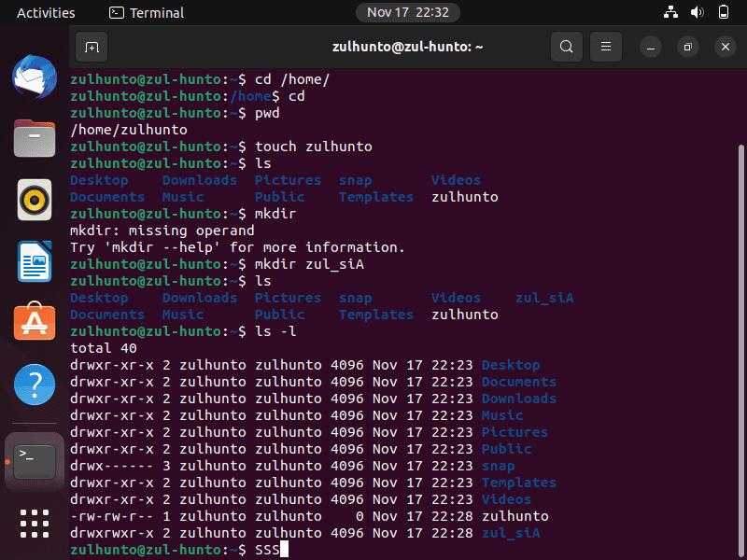Viewport: 747px width, 560px height.
Task: Click the drwx------ permissions for snap
Action: tap(112, 466)
